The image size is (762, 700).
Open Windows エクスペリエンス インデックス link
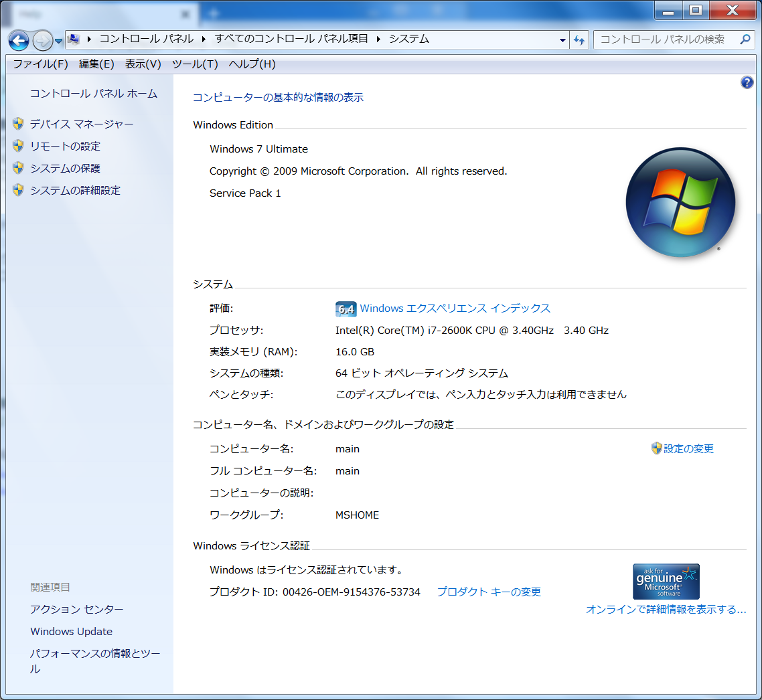coord(455,309)
